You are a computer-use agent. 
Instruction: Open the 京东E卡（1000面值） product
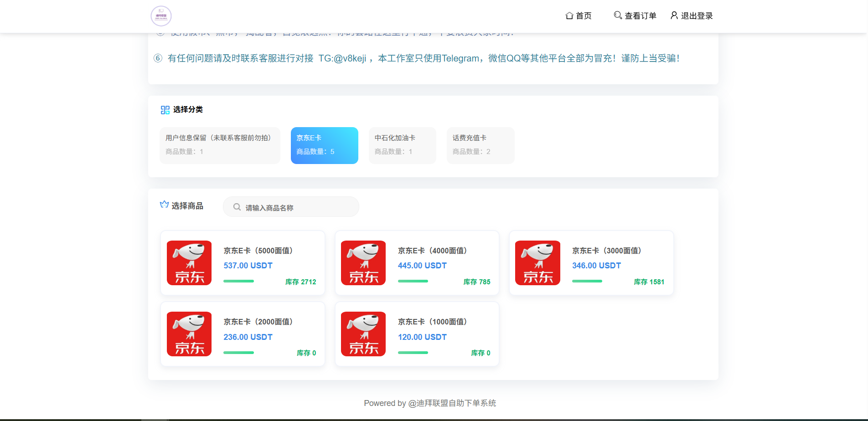pyautogui.click(x=433, y=322)
